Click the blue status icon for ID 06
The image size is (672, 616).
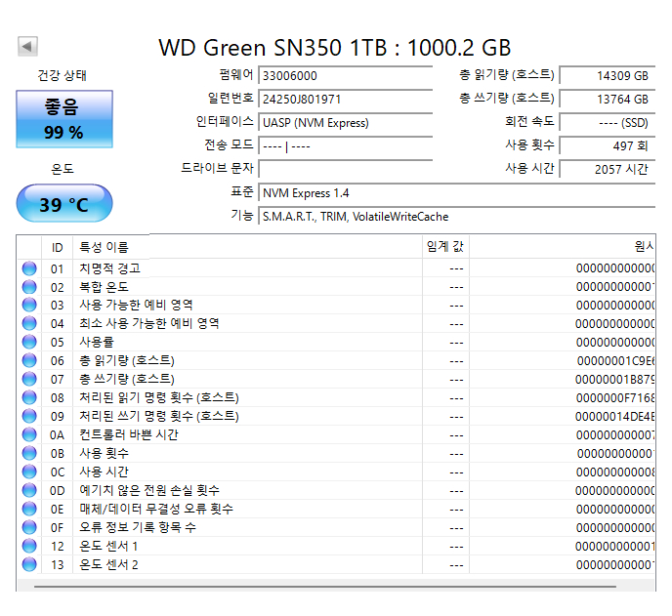coord(29,360)
